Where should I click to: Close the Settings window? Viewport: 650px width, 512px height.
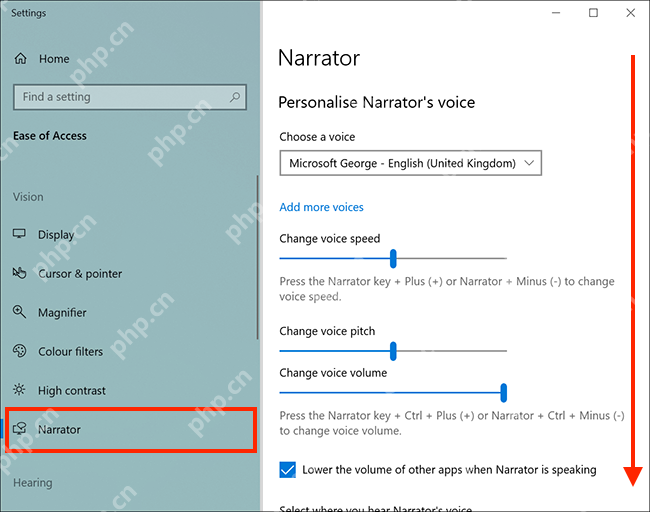[x=631, y=13]
